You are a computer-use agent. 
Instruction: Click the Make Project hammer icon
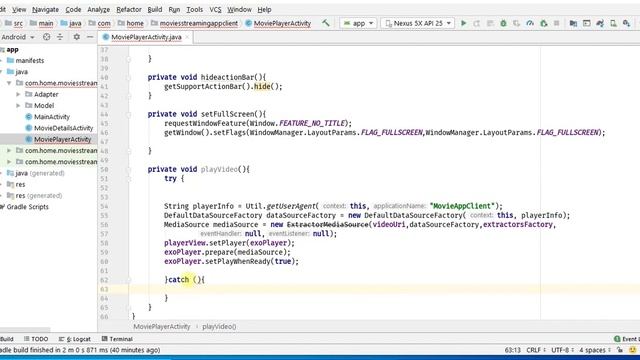coord(326,23)
